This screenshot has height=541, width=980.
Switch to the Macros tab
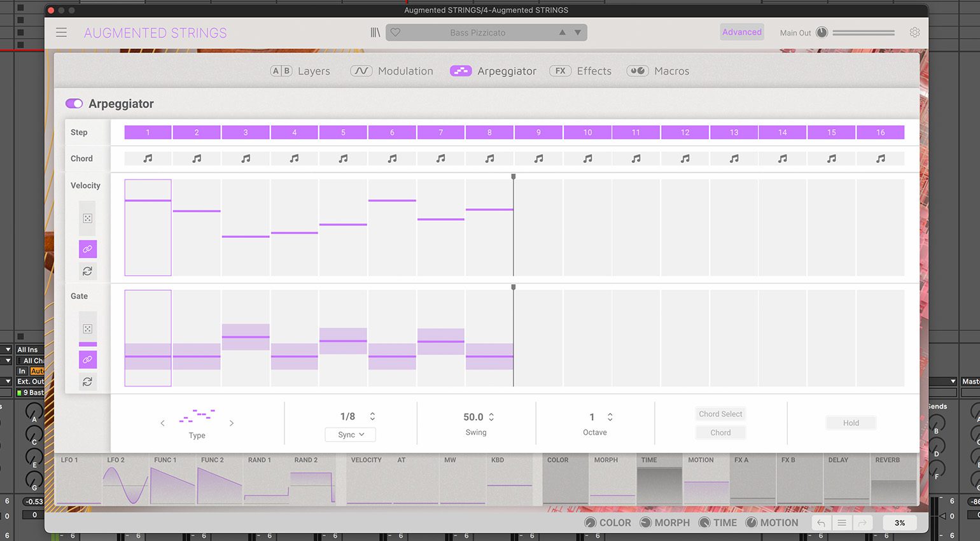[x=658, y=71]
